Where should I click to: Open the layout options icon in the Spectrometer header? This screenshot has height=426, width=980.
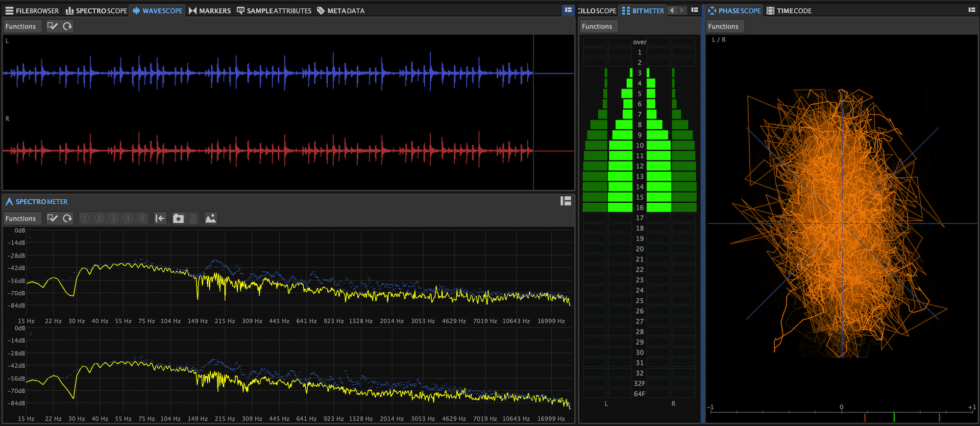565,201
